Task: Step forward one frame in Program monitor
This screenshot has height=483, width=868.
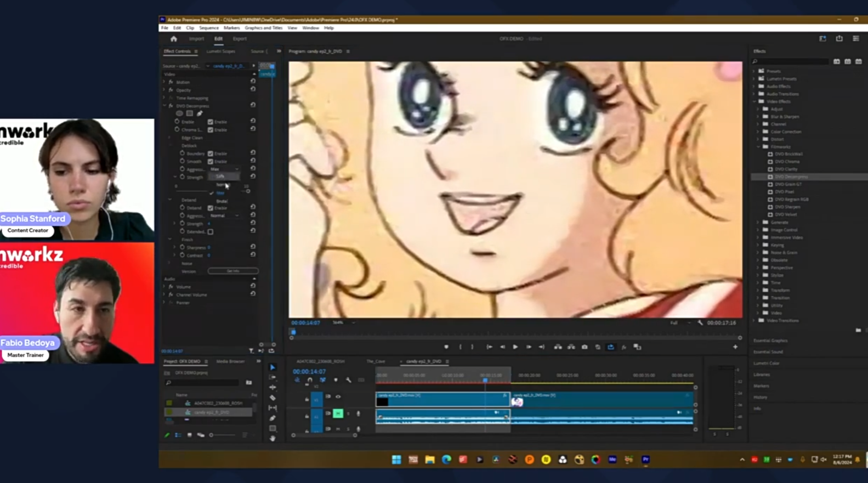Action: [529, 347]
